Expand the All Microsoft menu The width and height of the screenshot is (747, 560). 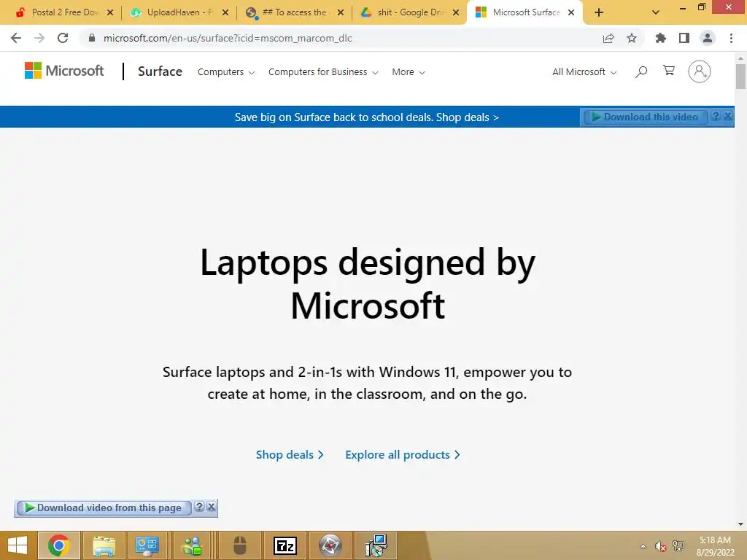(x=584, y=72)
